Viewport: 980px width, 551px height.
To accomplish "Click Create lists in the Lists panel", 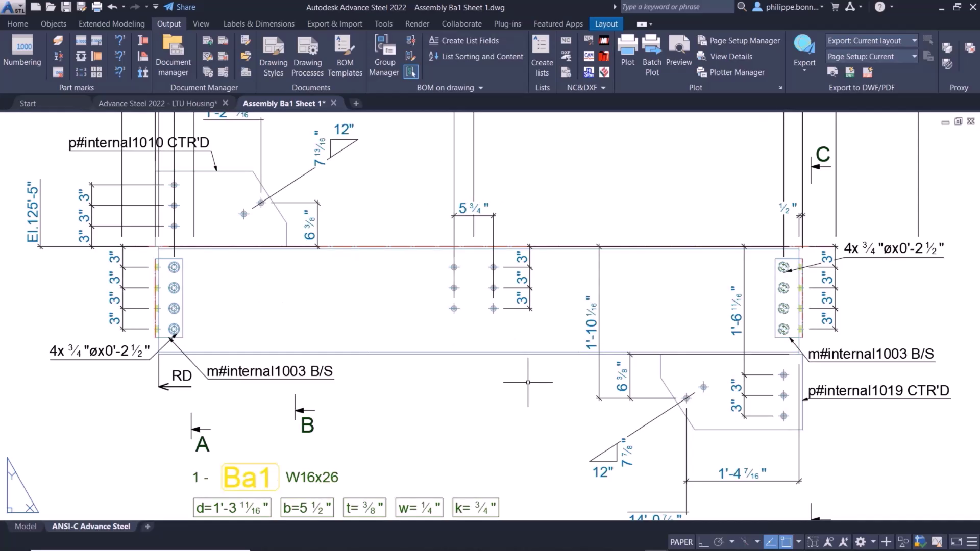I will point(542,55).
